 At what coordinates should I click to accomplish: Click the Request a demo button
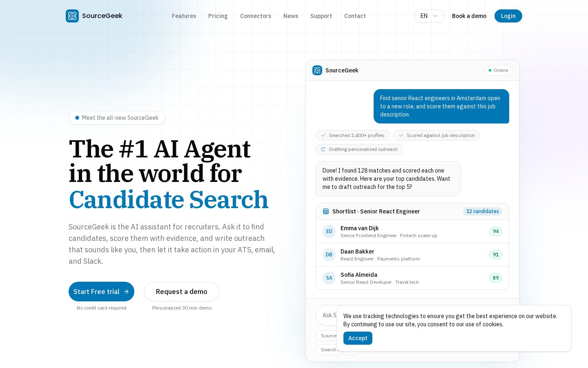pos(182,292)
